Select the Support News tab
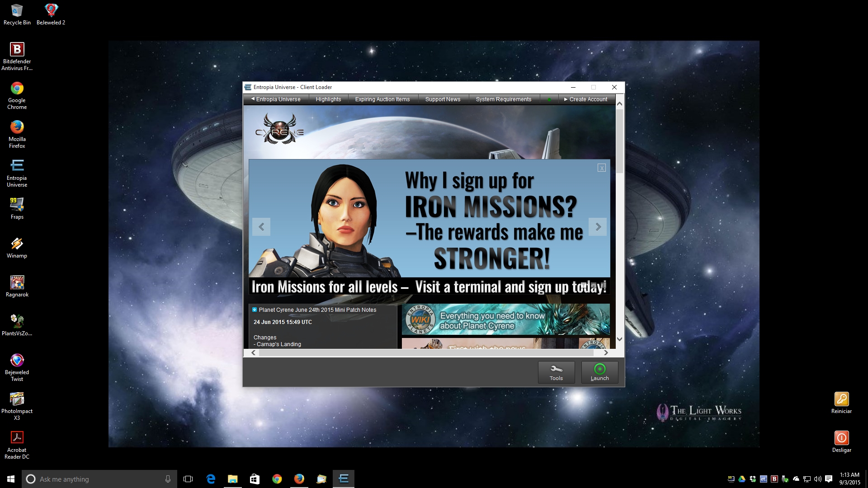The width and height of the screenshot is (868, 488). coord(443,99)
